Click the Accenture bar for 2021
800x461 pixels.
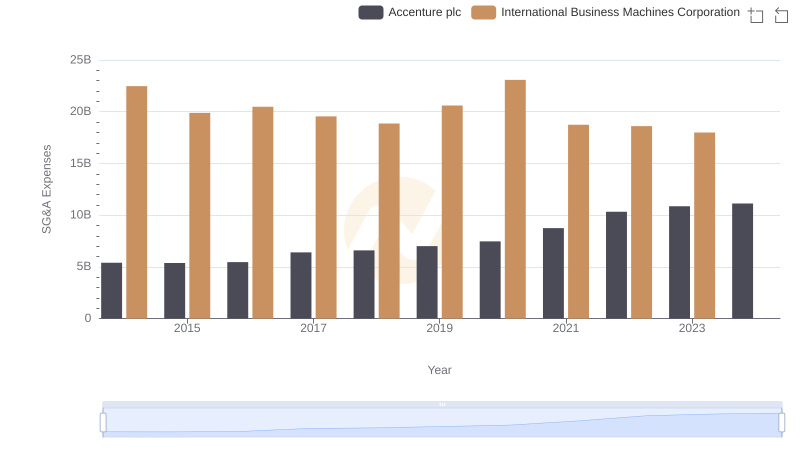pyautogui.click(x=554, y=273)
